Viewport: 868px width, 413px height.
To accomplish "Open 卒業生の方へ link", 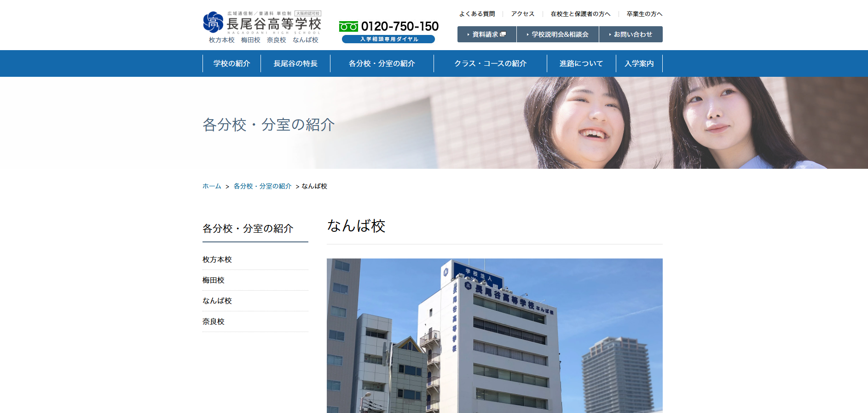I will point(644,14).
